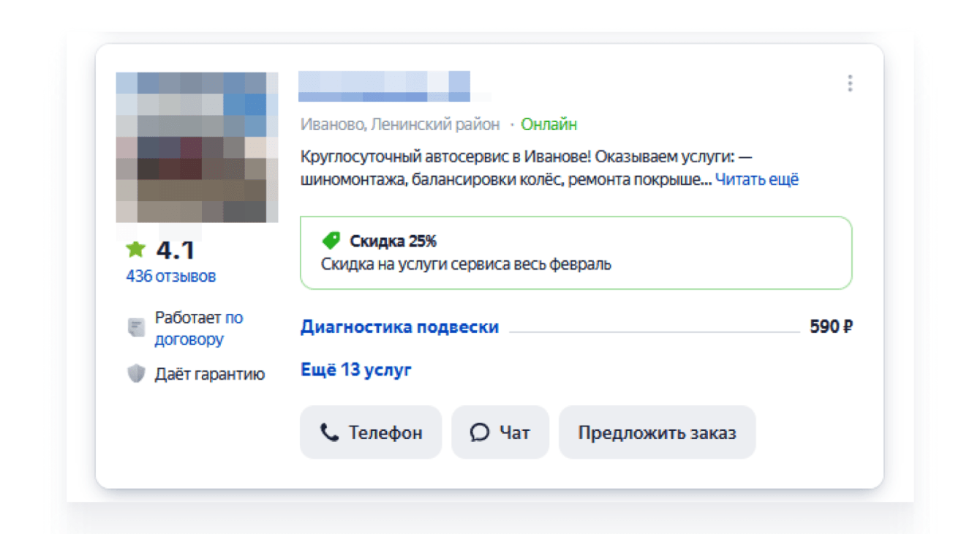The width and height of the screenshot is (980, 534).
Task: Expand the Ещё 13 услуг list
Action: coord(356,370)
